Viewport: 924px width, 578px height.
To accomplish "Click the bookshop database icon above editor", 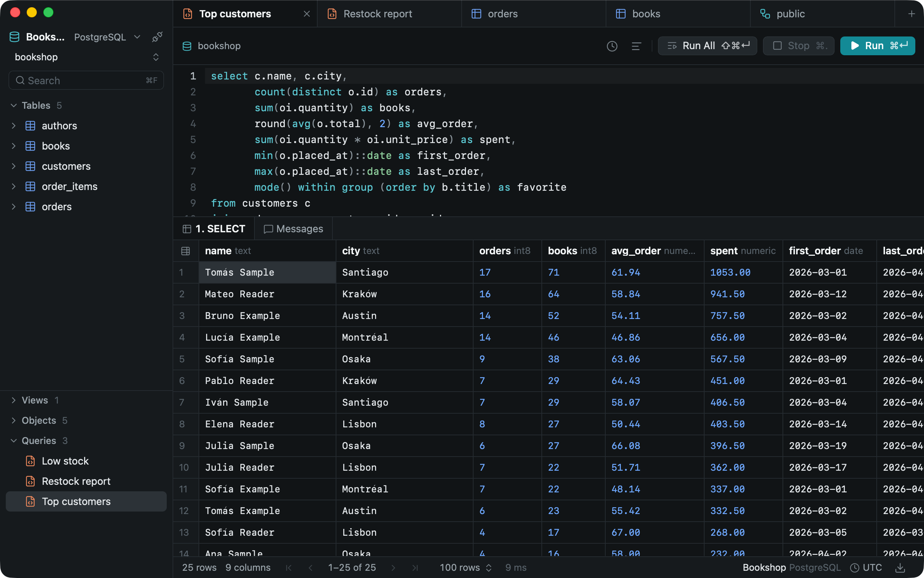I will (187, 46).
